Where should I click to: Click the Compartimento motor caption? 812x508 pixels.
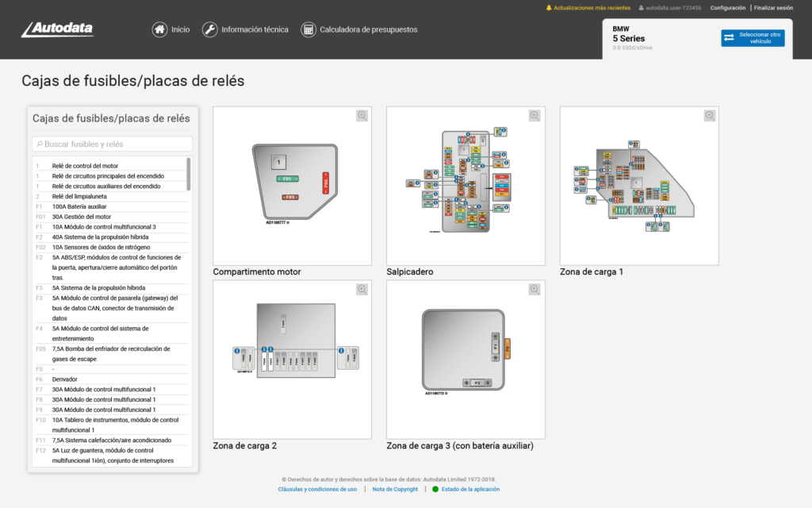257,271
